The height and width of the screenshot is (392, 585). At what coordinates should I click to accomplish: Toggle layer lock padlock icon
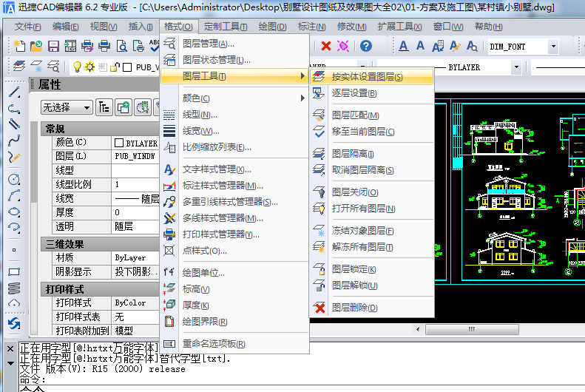click(x=115, y=67)
